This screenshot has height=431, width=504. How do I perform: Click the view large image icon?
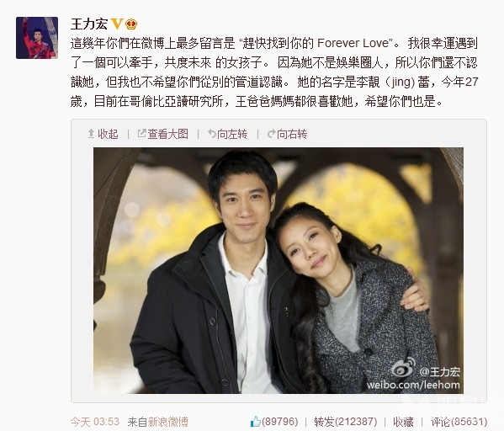141,133
